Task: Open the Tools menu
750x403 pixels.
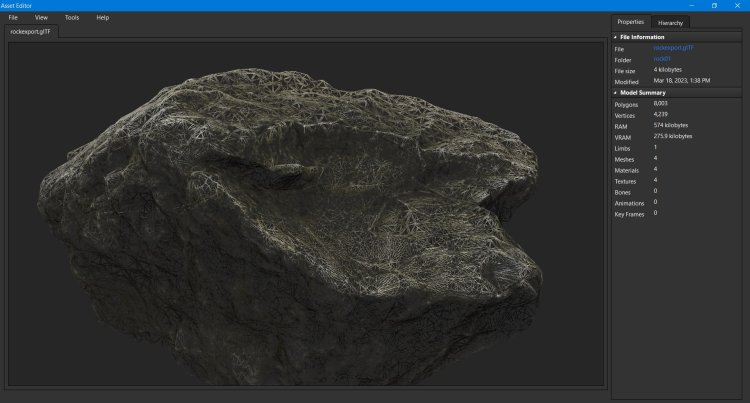Action: tap(72, 18)
